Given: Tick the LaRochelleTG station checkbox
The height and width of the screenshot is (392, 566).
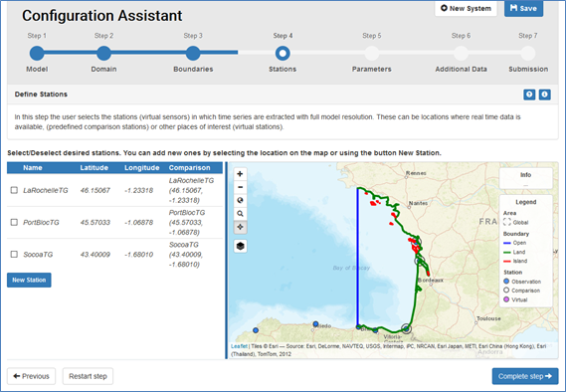Looking at the screenshot, I should 14,190.
